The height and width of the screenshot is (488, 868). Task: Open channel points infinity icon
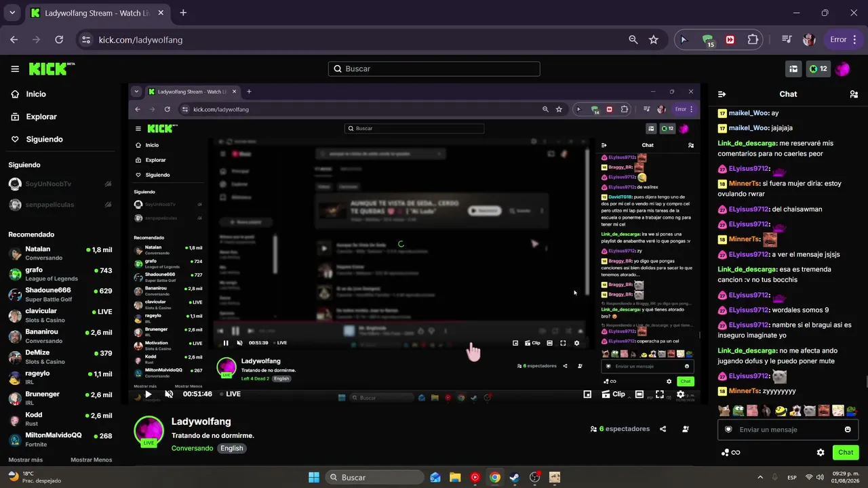(730, 452)
